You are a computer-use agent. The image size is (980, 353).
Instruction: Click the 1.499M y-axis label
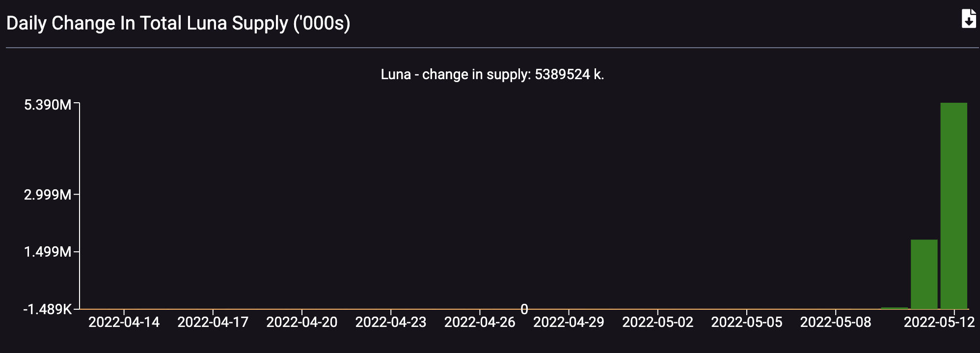point(48,252)
